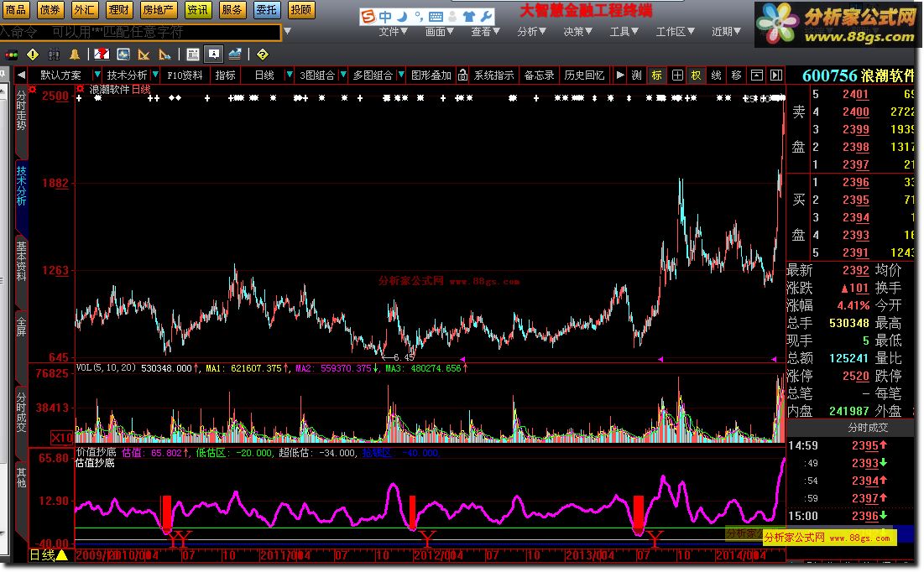Click the window panel icon after 移
Image resolution: width=924 pixels, height=572 pixels.
757,75
